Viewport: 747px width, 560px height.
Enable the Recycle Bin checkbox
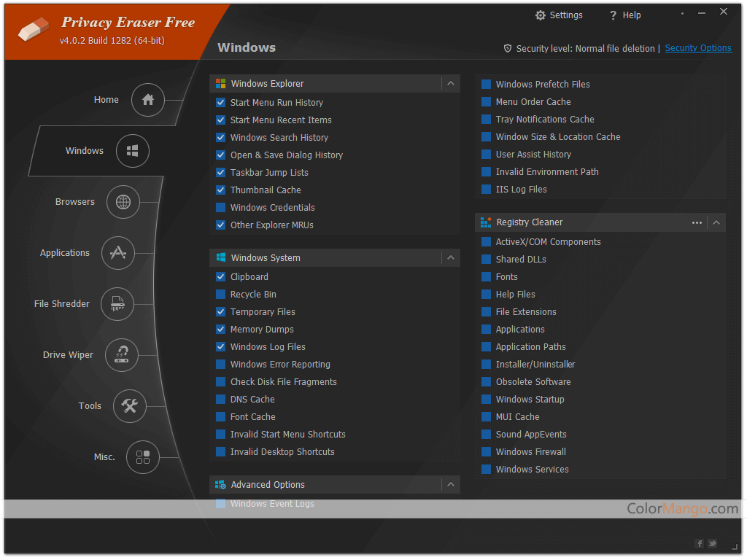click(221, 295)
